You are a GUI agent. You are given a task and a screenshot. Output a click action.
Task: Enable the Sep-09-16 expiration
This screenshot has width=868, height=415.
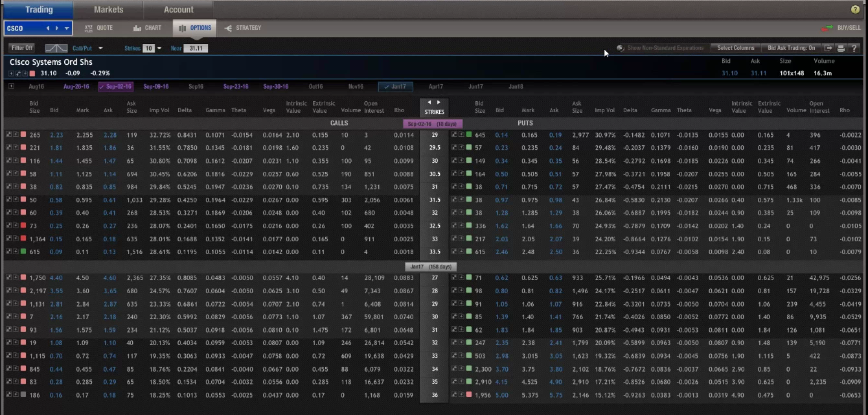(155, 86)
